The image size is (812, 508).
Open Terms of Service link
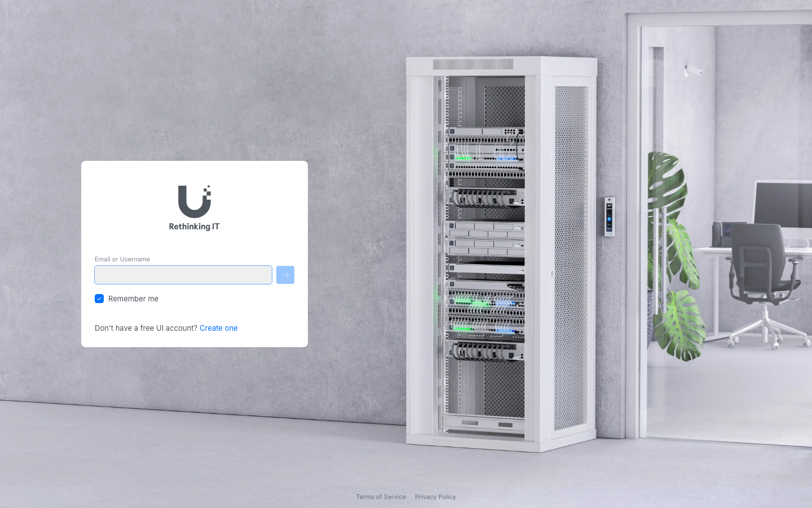tap(381, 497)
